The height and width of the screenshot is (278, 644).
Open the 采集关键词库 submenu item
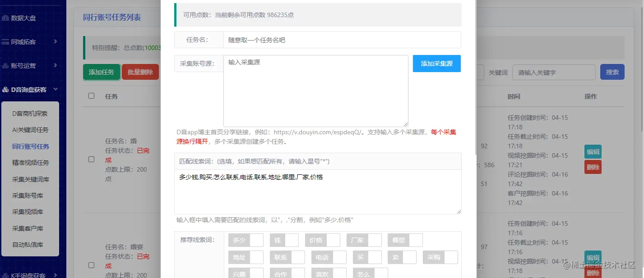[30, 179]
